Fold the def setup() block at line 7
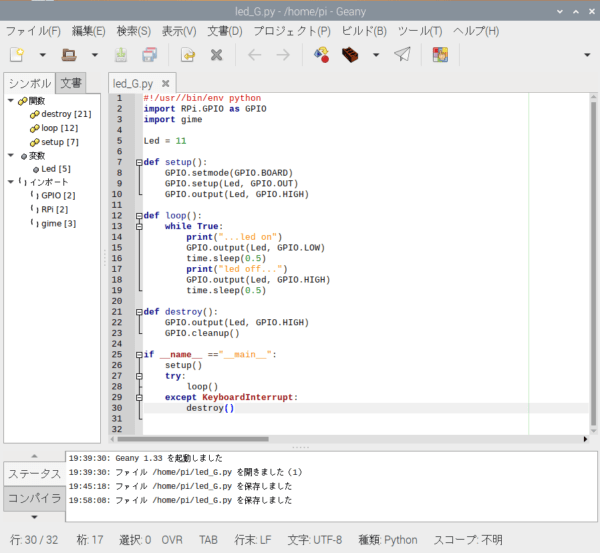 [x=139, y=162]
